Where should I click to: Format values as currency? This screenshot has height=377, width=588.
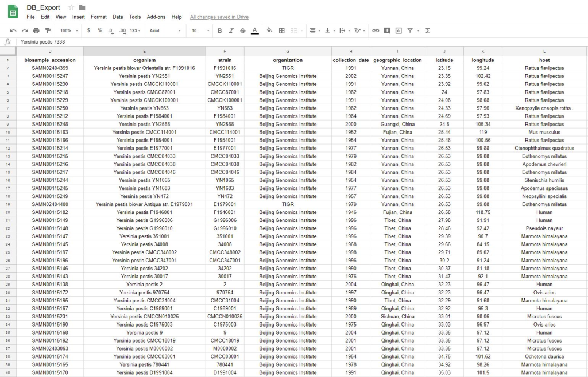pyautogui.click(x=88, y=31)
